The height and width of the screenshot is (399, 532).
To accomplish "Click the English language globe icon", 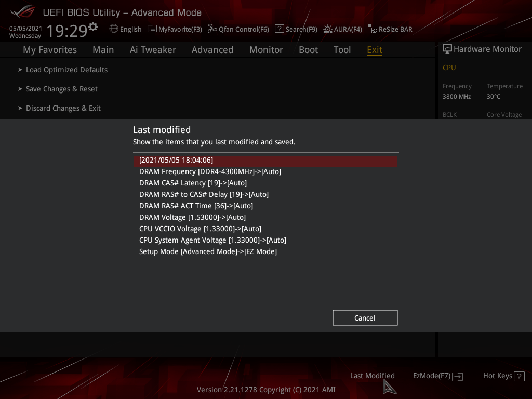I will point(114,29).
